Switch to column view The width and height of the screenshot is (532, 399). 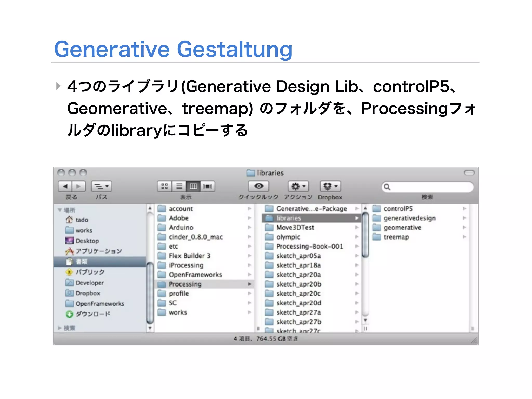pos(193,186)
